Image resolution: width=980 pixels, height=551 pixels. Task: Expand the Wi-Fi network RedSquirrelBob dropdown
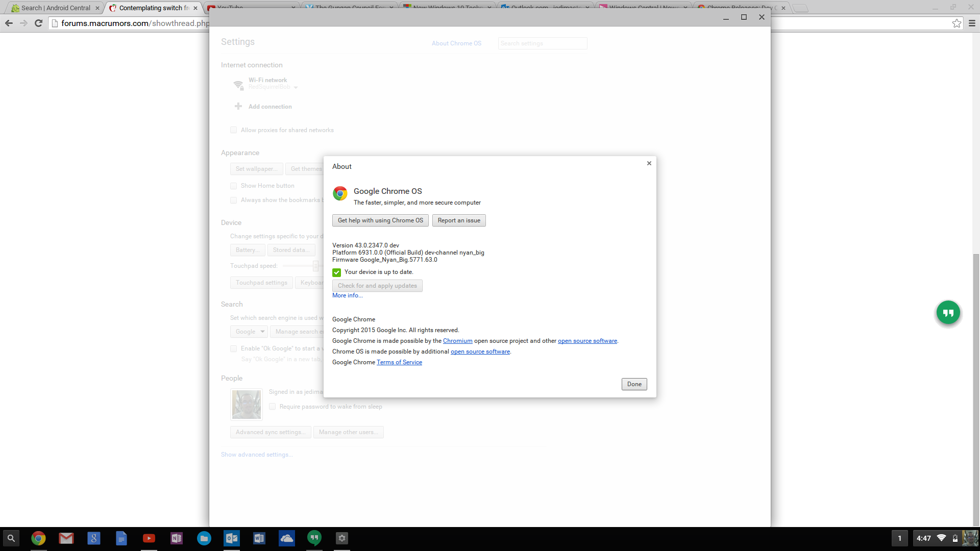point(273,87)
